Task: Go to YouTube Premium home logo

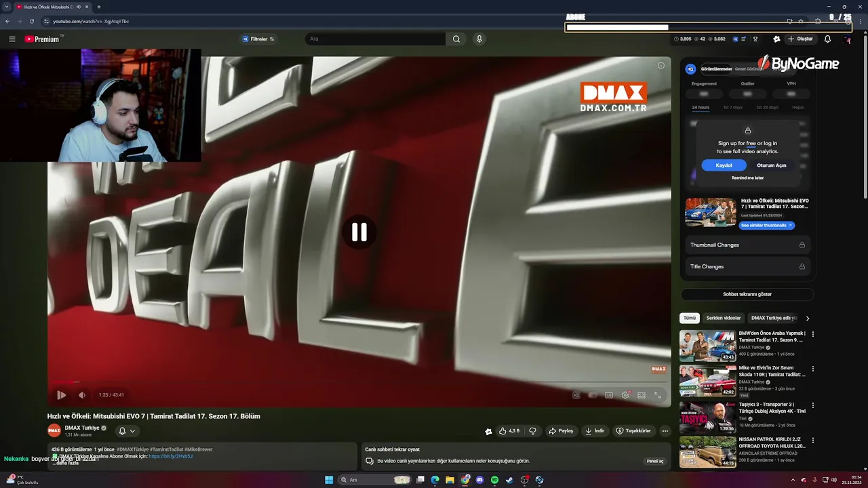Action: tap(42, 39)
